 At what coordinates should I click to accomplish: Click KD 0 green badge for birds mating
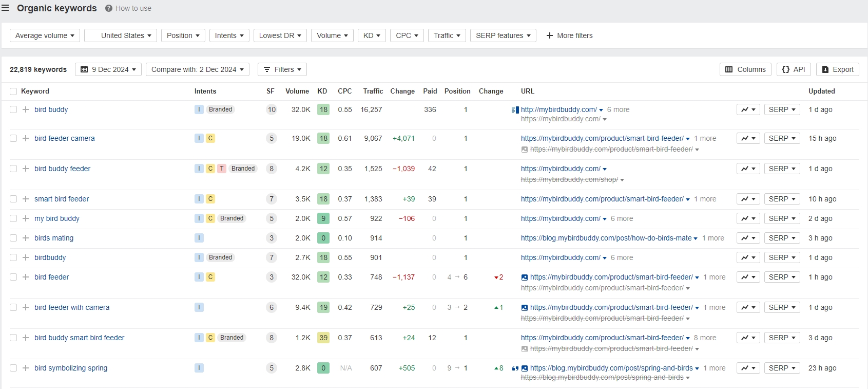click(x=323, y=238)
